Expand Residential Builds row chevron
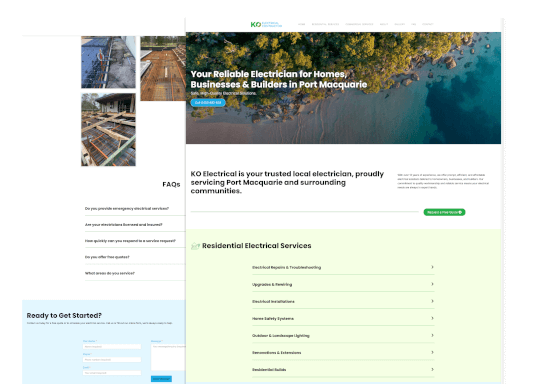Image resolution: width=538 pixels, height=384 pixels. point(432,370)
